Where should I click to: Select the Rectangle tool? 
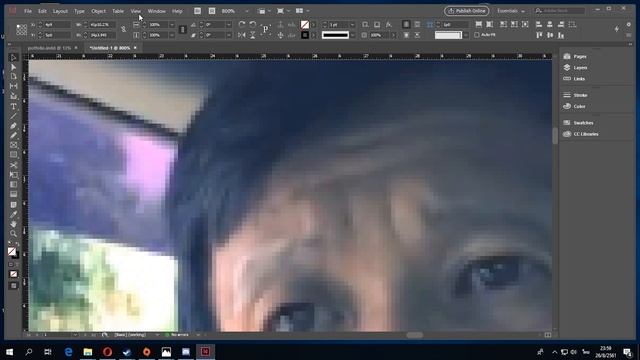coord(13,155)
